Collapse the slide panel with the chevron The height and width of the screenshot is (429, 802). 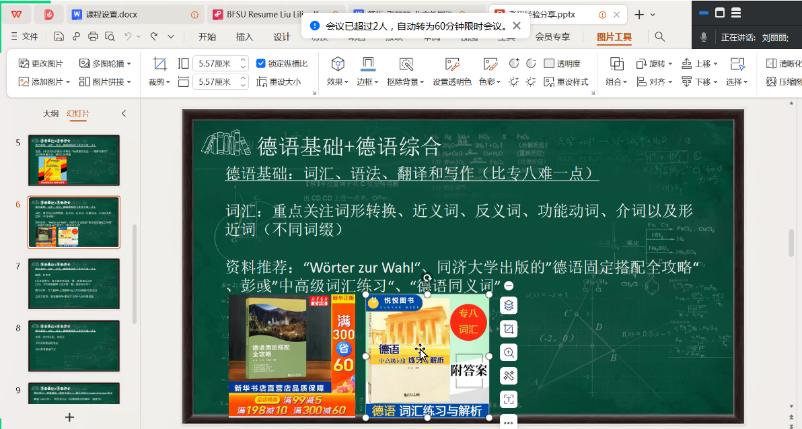tap(123, 114)
